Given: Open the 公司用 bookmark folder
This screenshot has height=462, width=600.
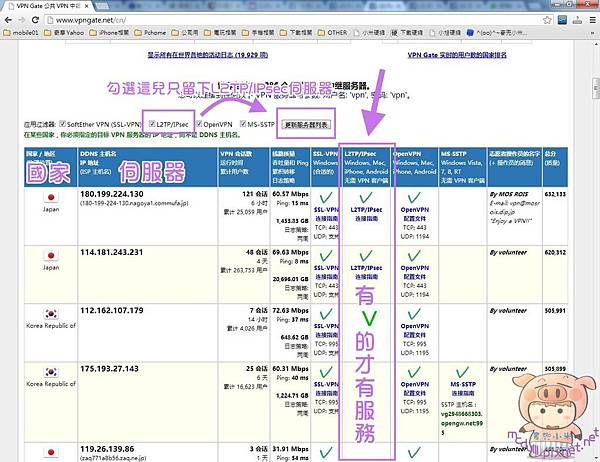Looking at the screenshot, I should (x=185, y=33).
